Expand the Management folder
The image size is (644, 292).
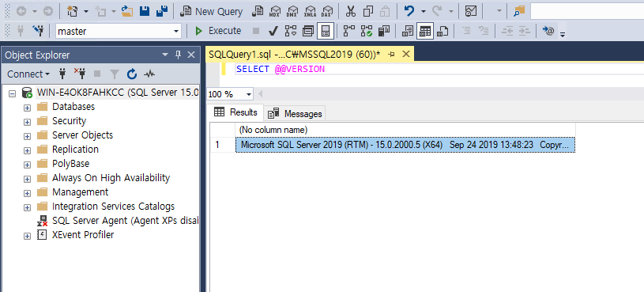27,193
